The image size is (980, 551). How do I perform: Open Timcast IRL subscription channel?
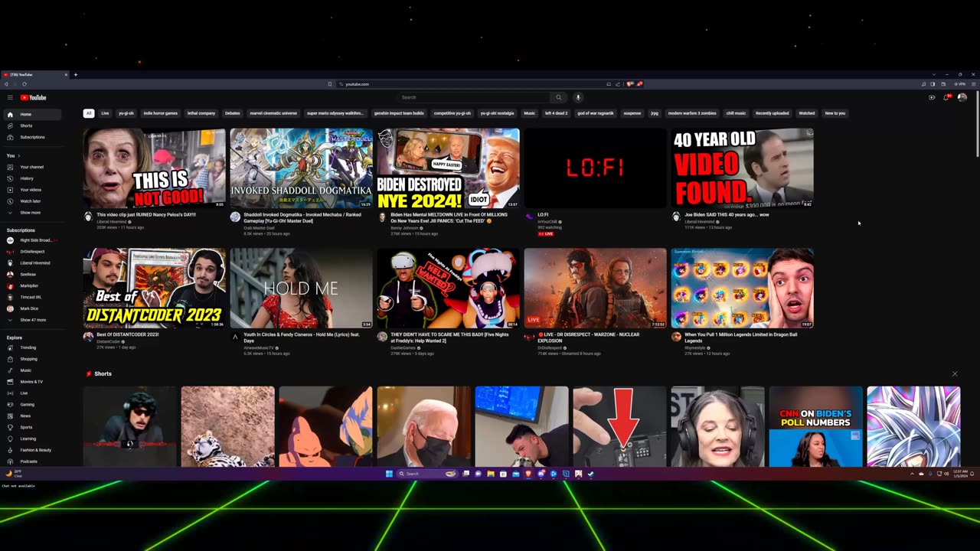[x=33, y=297]
